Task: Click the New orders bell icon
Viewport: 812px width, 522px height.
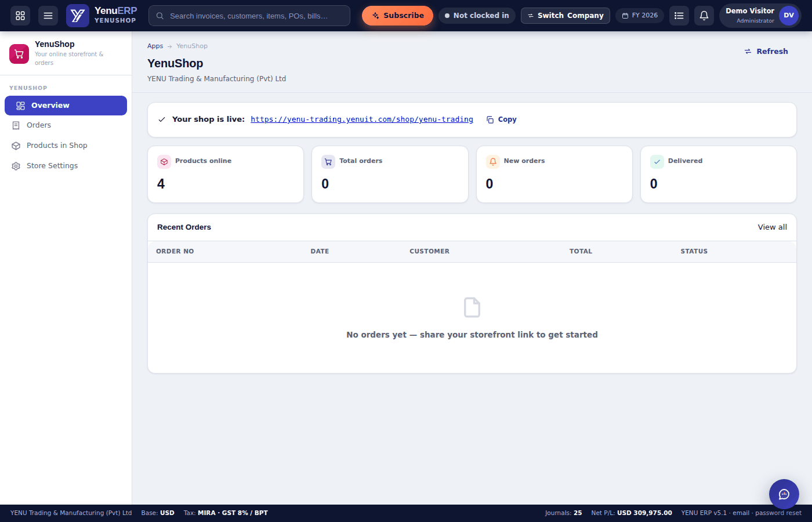Action: [493, 162]
